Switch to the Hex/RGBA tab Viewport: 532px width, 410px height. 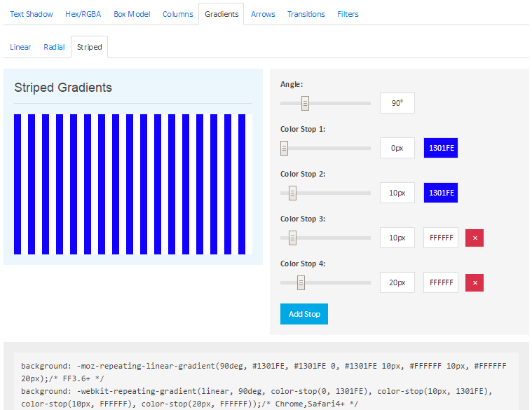point(83,14)
